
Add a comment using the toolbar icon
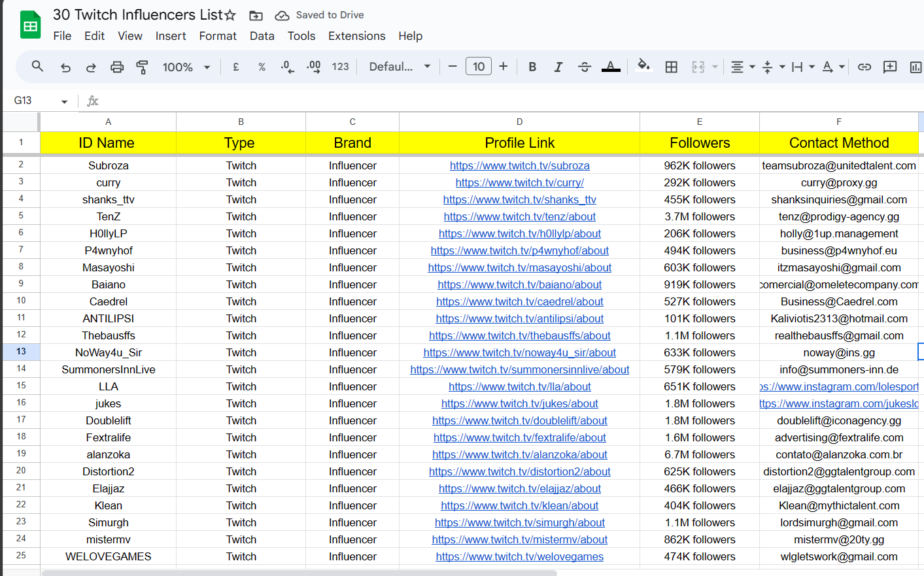point(890,67)
